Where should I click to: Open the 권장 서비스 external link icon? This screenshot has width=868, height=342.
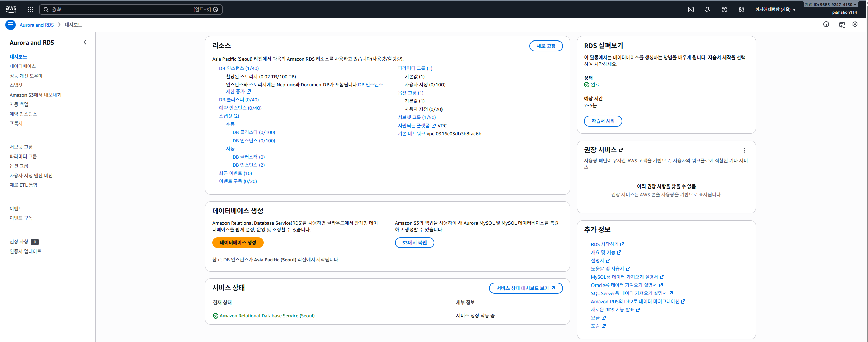tap(621, 150)
